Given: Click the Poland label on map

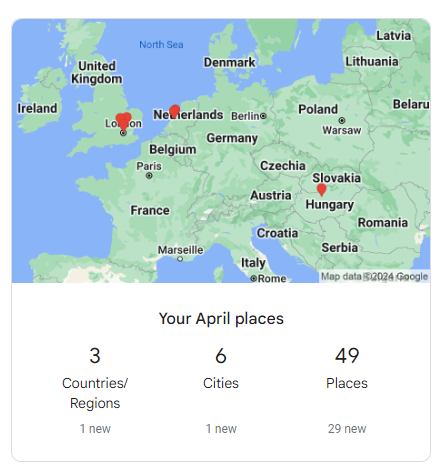Looking at the screenshot, I should click(x=318, y=109).
